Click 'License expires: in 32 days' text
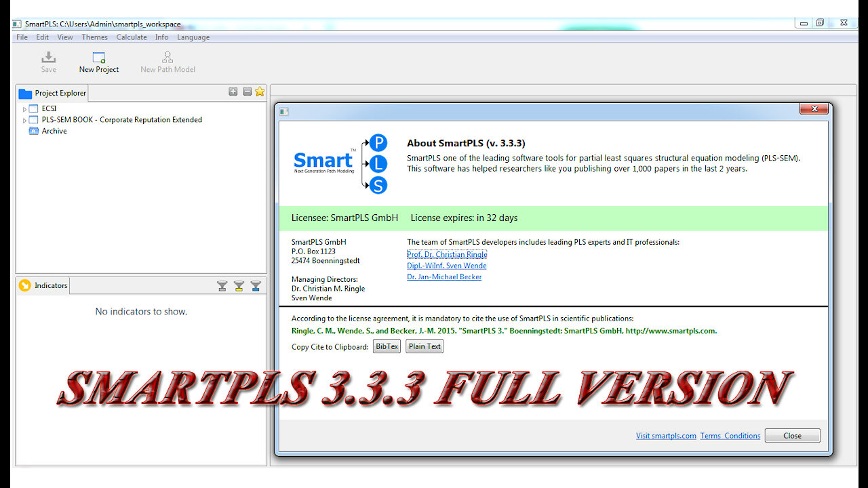 tap(464, 218)
